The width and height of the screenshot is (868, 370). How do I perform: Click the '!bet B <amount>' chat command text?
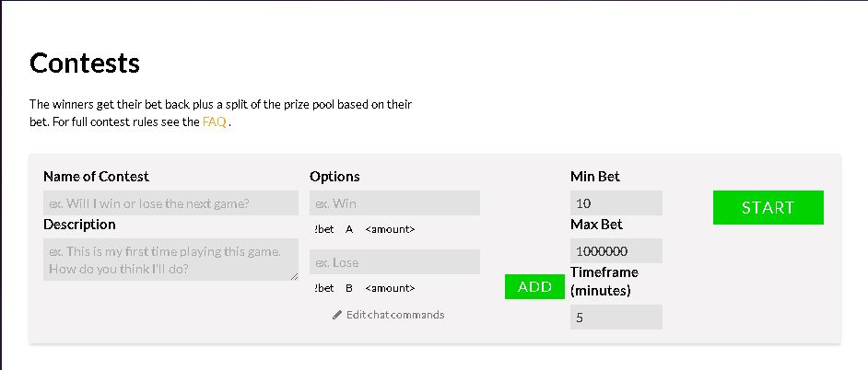(365, 288)
